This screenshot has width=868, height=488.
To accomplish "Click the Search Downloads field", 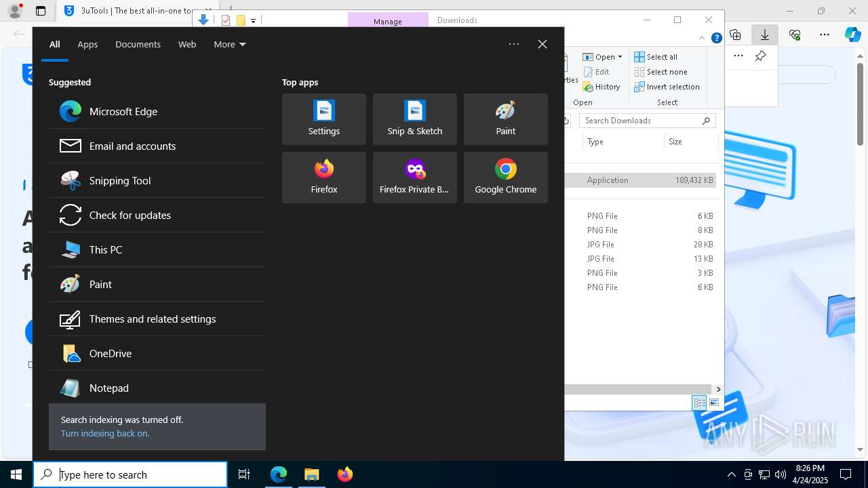I will [648, 121].
